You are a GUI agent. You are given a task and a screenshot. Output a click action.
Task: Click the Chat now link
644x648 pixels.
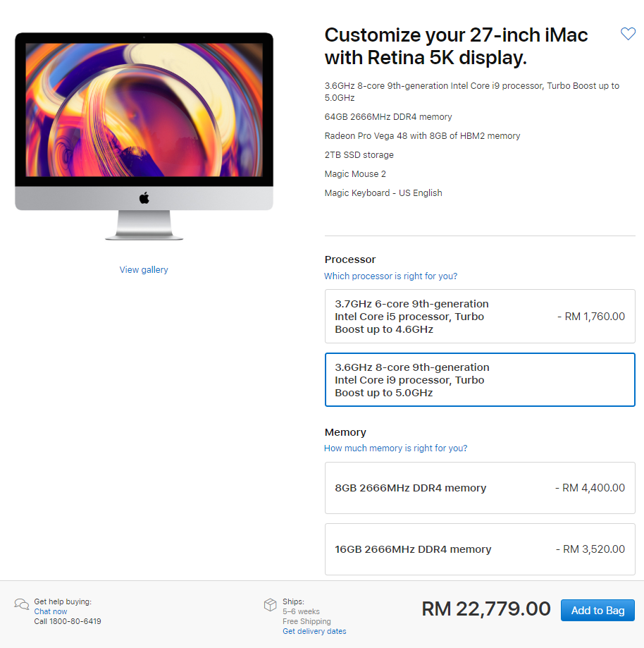tap(51, 611)
